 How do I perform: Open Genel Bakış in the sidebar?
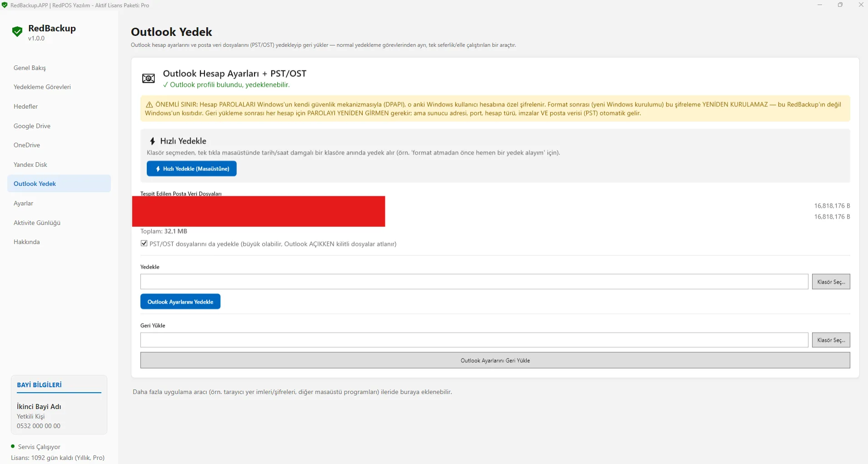tap(59, 68)
